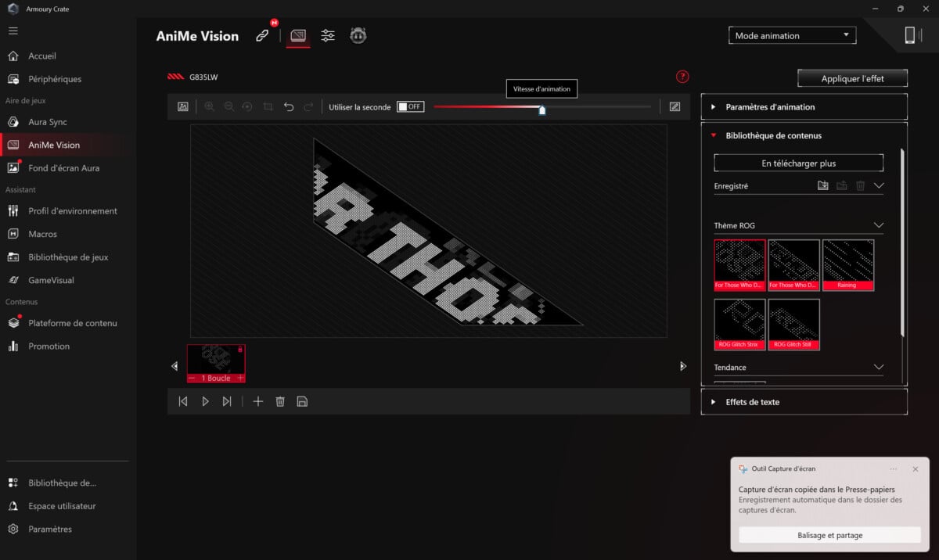Click the import image icon in the editor toolbar
This screenshot has width=939, height=560.
click(x=183, y=107)
